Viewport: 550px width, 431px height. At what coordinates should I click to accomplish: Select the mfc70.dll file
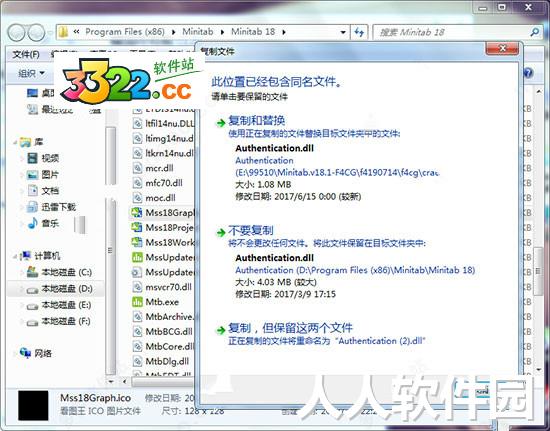point(164,183)
